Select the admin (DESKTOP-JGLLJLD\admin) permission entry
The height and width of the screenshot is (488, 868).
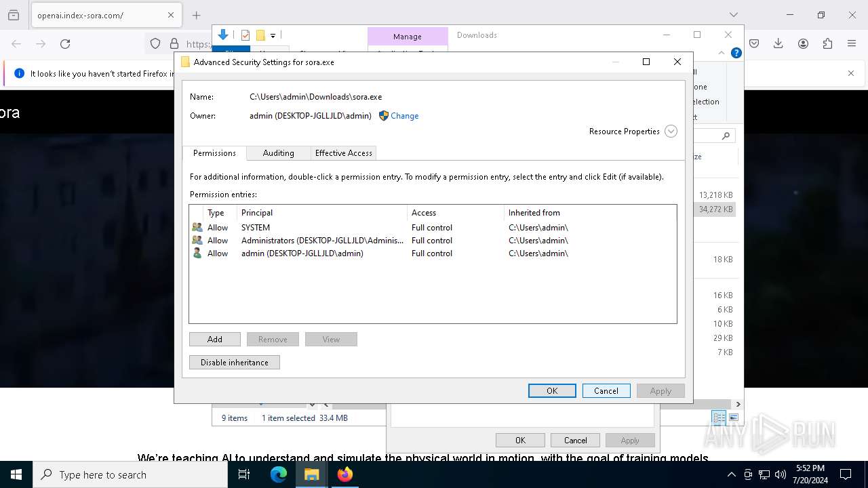(x=433, y=253)
